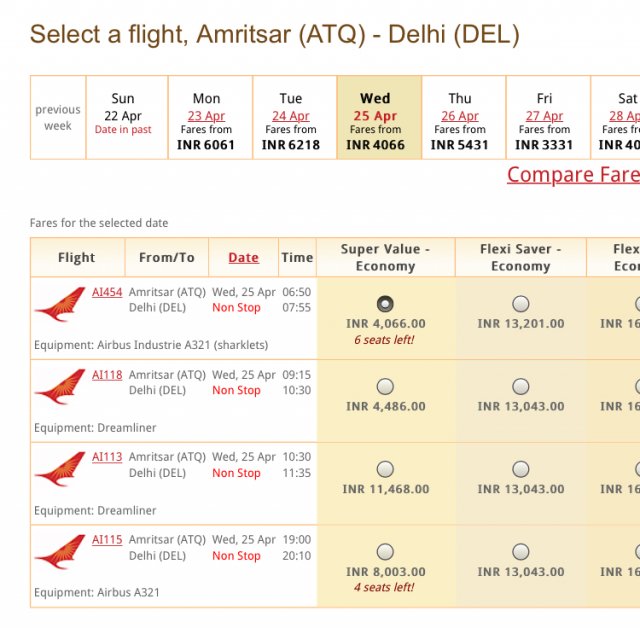The height and width of the screenshot is (628, 640).
Task: Click the Tue 24 Apr date link
Action: [x=291, y=116]
